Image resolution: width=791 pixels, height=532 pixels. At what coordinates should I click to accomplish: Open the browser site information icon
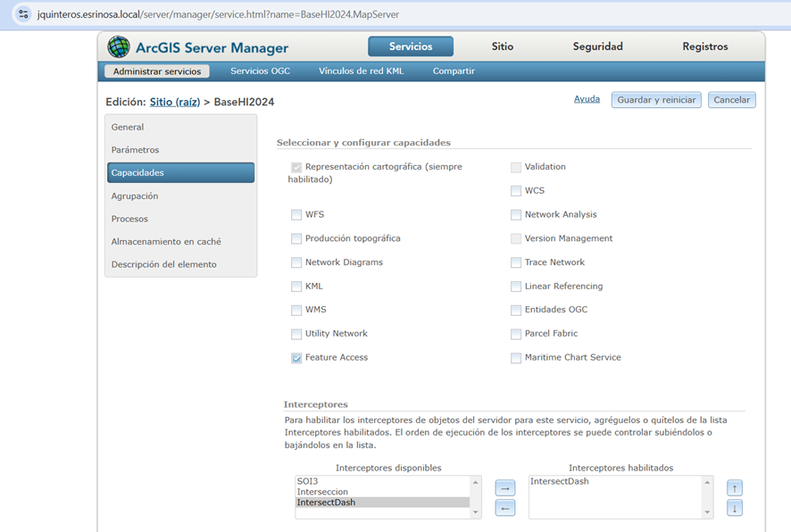coord(23,14)
